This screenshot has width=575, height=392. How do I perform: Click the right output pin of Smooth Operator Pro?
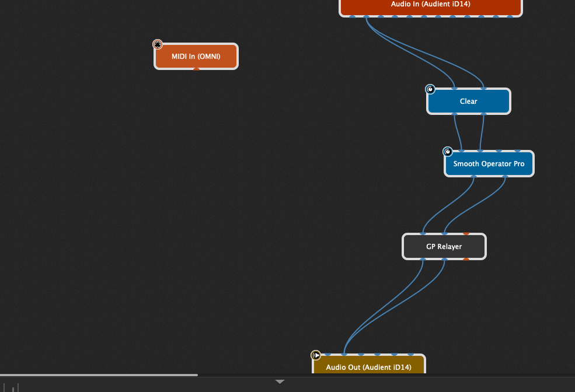(505, 176)
